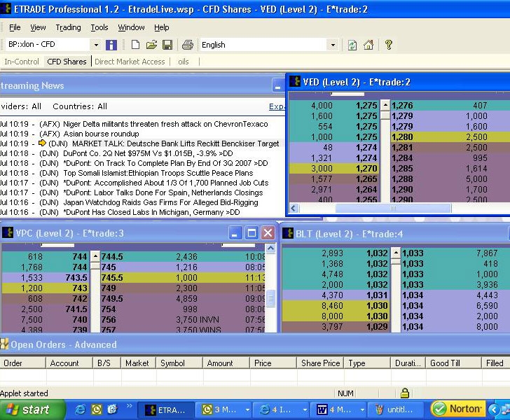The image size is (510, 420).
Task: Click untitl... taskbar button
Action: pyautogui.click(x=396, y=410)
